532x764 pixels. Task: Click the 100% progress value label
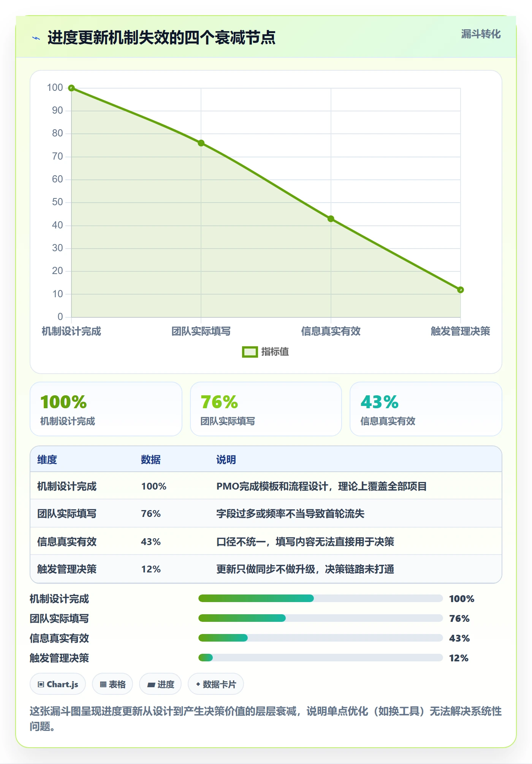pos(462,599)
